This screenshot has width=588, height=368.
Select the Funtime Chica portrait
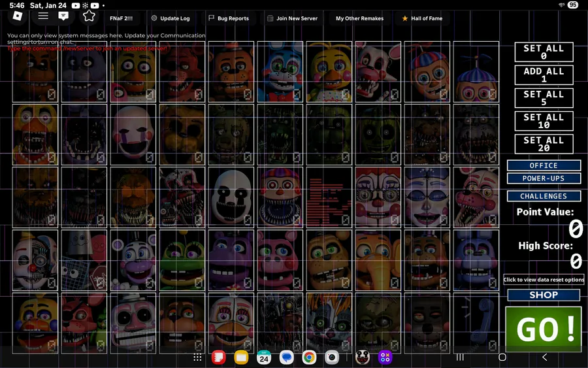(x=231, y=323)
